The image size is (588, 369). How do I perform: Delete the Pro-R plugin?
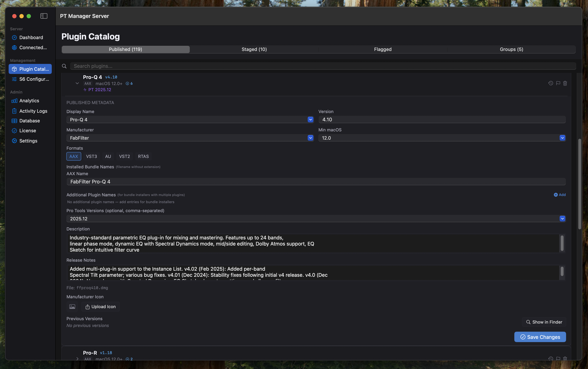tap(565, 359)
